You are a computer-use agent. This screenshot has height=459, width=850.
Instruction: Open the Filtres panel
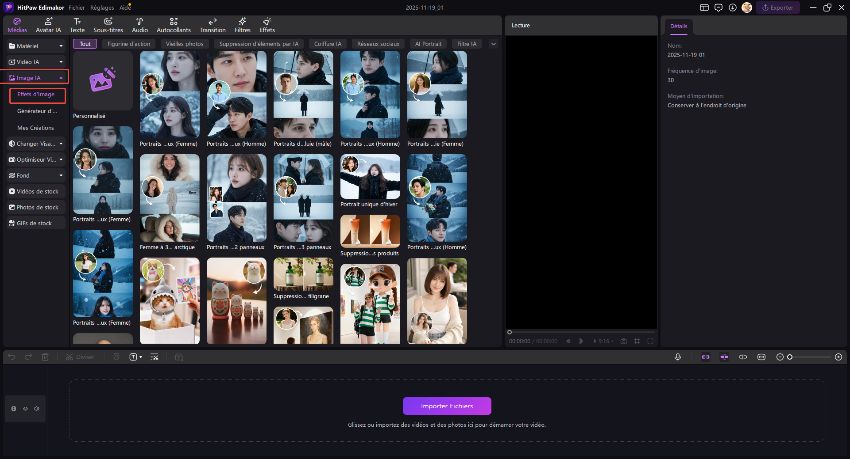coord(242,24)
